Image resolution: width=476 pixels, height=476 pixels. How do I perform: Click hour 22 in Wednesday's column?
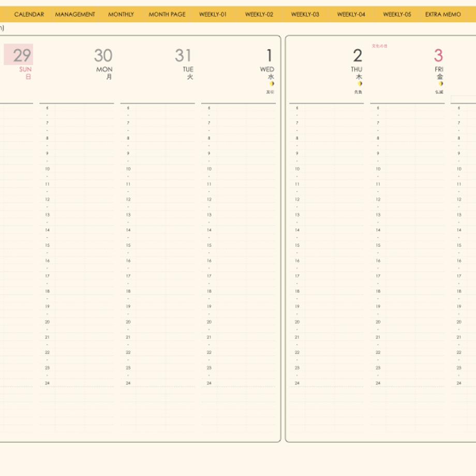pos(209,352)
